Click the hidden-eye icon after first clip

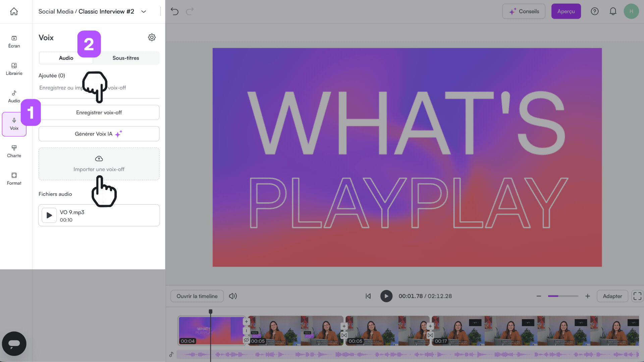coord(246,340)
